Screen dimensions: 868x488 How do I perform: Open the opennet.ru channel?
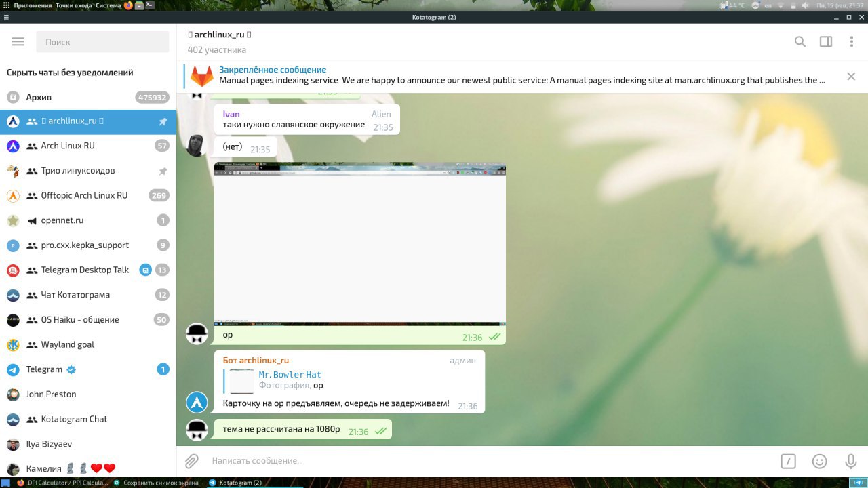[88, 220]
